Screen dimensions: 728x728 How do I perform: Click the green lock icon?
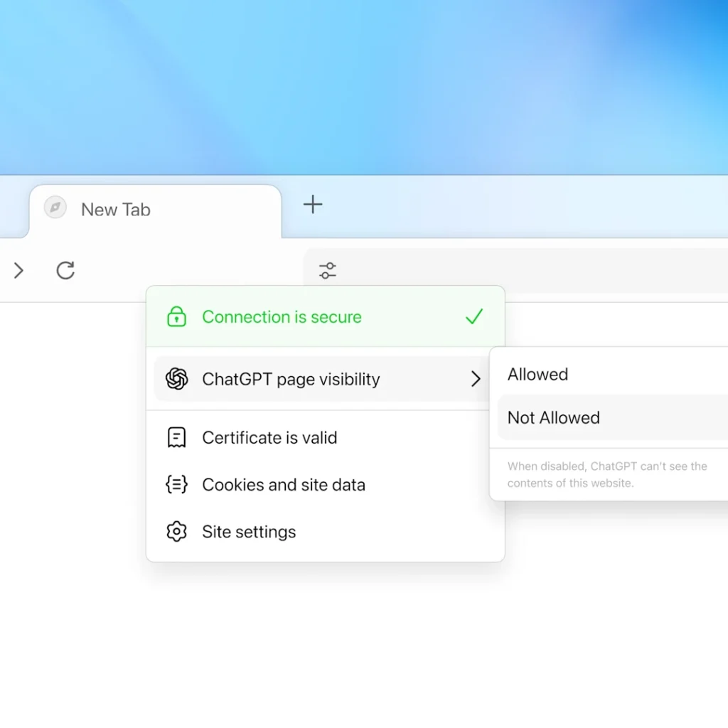click(x=176, y=316)
